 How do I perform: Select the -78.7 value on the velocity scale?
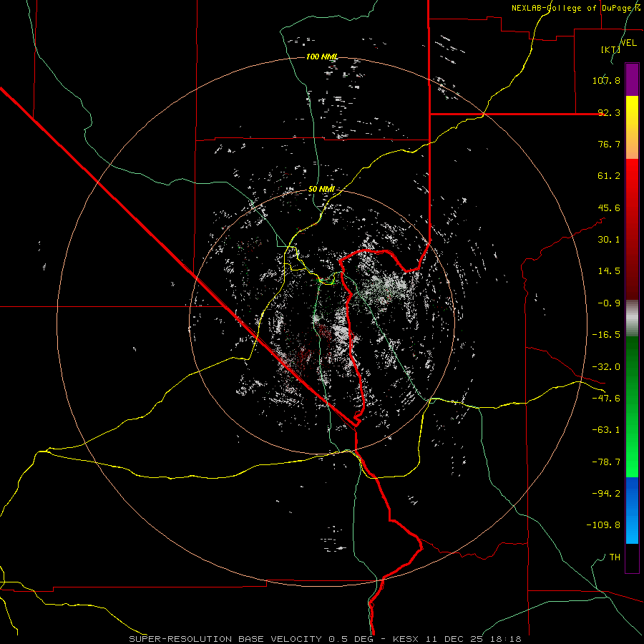pos(606,462)
